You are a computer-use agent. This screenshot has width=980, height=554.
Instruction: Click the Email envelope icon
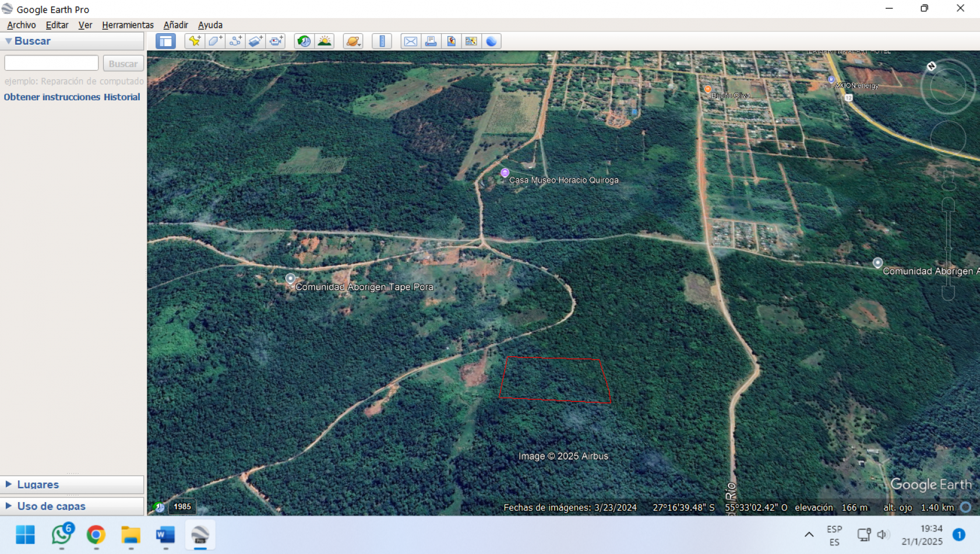[411, 41]
